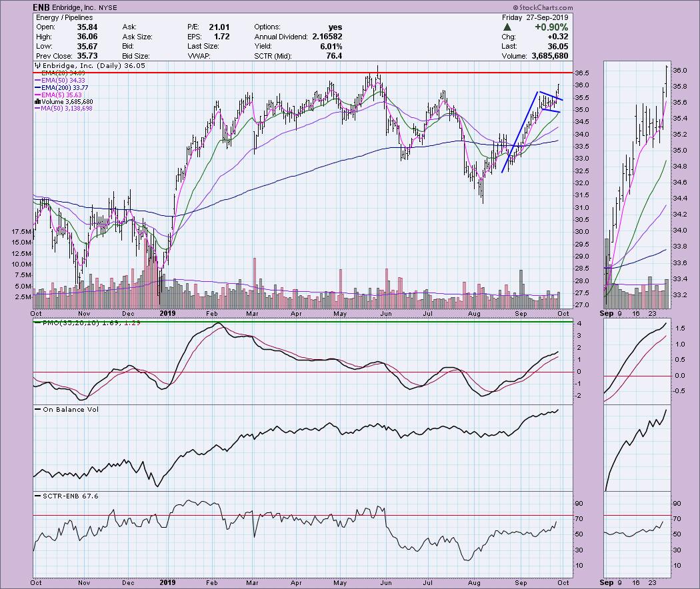Click the Prev Close value 35.73

click(87, 56)
